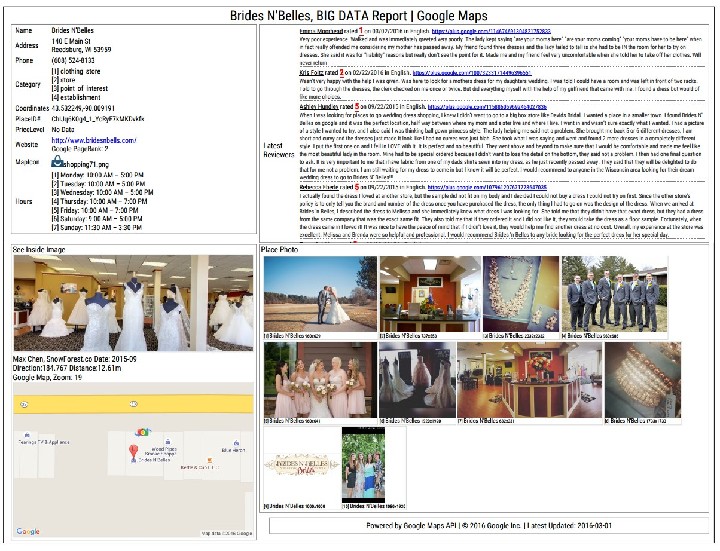Click reviewer name Ashley Hundley
The image size is (720, 551).
[319, 107]
